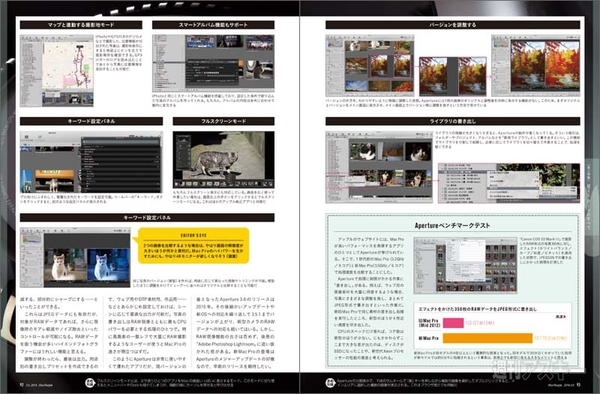Click the heading フルスクリーンモード
The width and height of the screenshot is (600, 394).
[223, 121]
